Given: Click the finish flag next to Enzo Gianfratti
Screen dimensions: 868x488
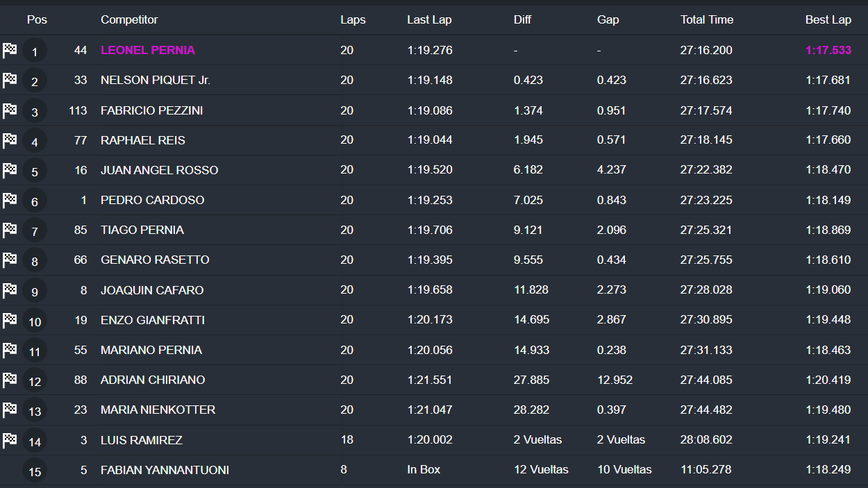Looking at the screenshot, I should pos(10,320).
